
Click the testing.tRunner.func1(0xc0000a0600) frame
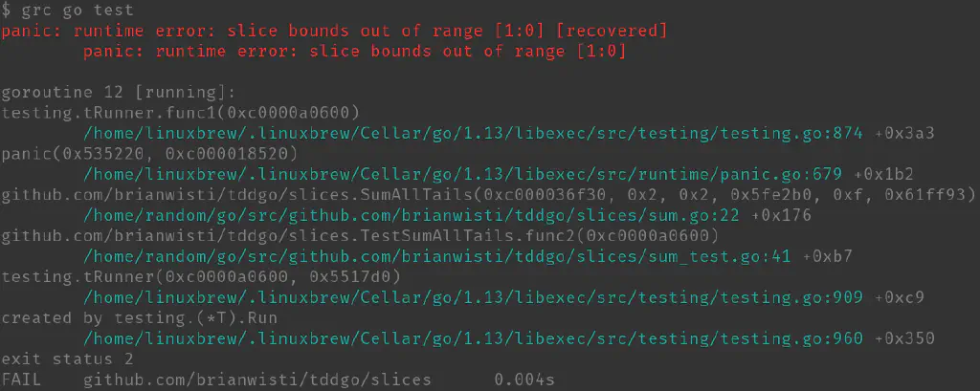click(x=181, y=113)
